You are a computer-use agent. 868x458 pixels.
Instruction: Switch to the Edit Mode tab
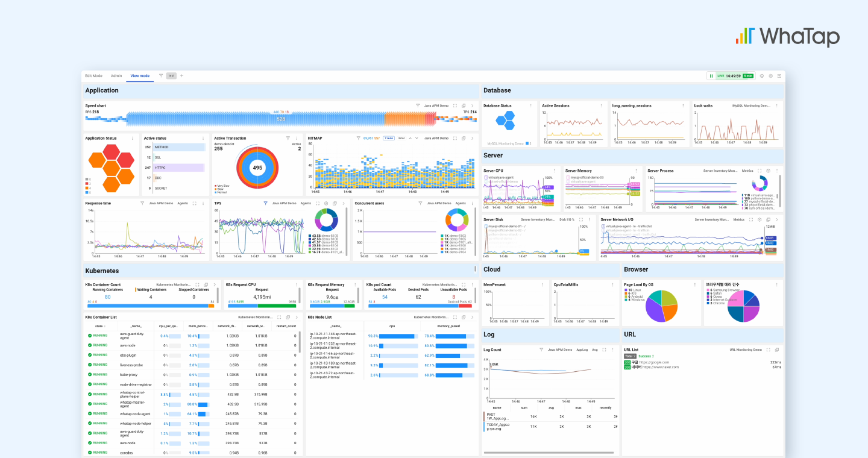tap(93, 76)
